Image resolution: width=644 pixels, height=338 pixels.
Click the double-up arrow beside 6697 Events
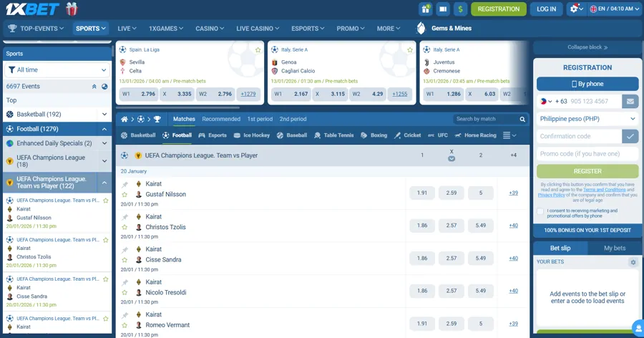click(94, 87)
